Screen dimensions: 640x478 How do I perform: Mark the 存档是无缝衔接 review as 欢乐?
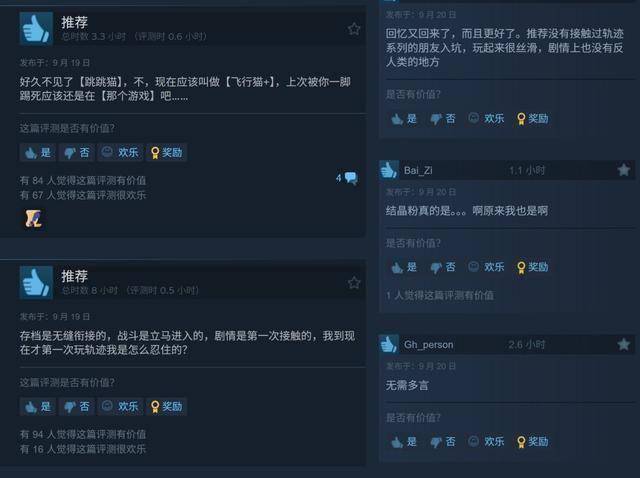pos(120,407)
